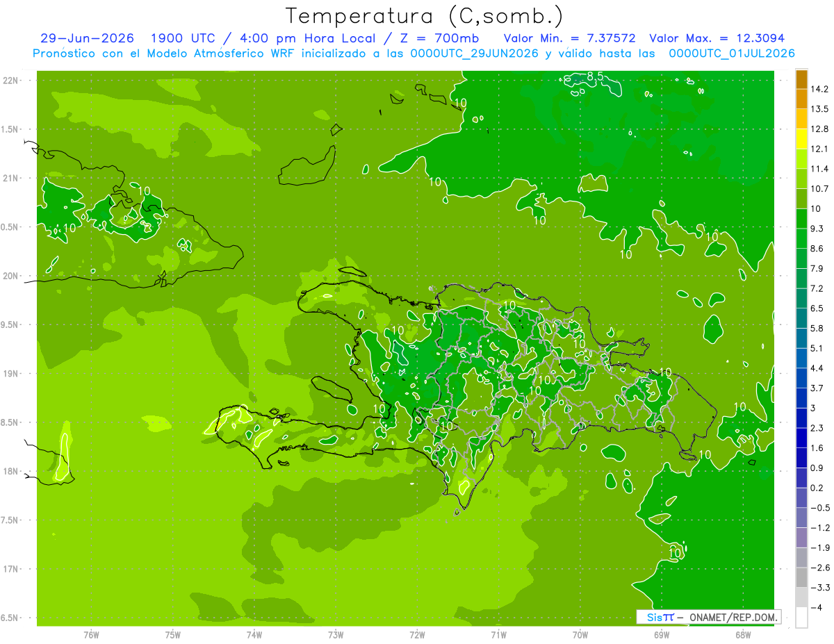Click the "68W" longitude label
Viewport: 834px width, 644px height.
[x=743, y=634]
